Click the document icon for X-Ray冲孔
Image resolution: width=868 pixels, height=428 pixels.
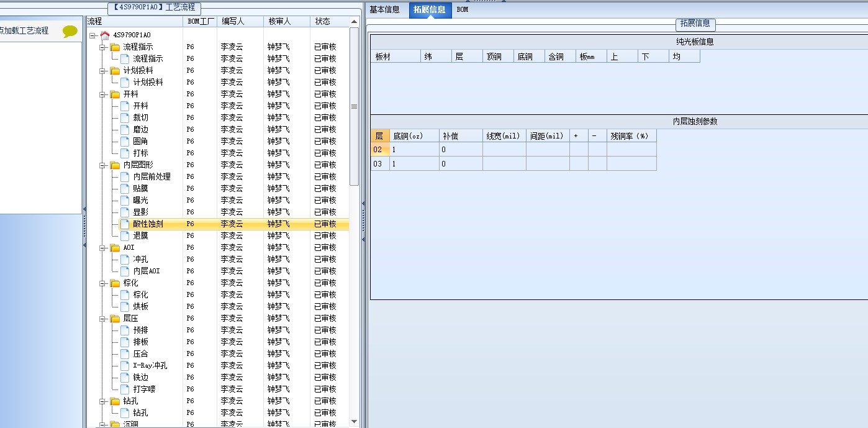(x=125, y=365)
